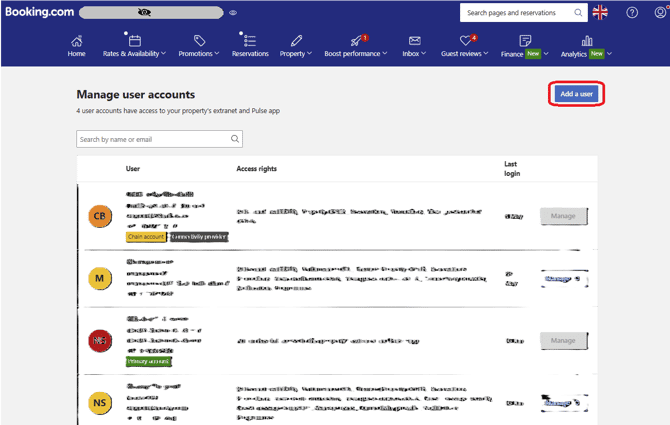Toggle the eye icon beside property name
The width and height of the screenshot is (670, 425).
click(233, 13)
